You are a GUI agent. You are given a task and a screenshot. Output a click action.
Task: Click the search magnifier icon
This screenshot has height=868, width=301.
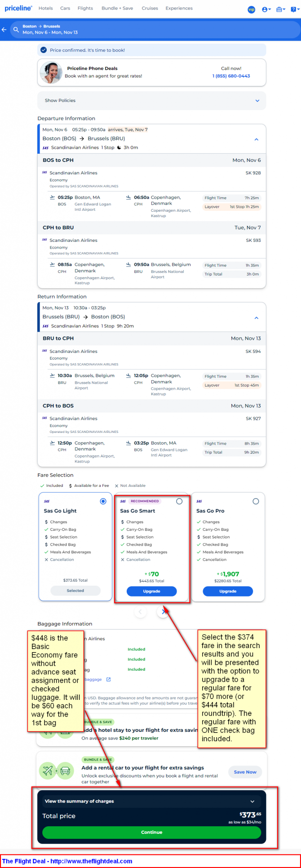coord(16,30)
